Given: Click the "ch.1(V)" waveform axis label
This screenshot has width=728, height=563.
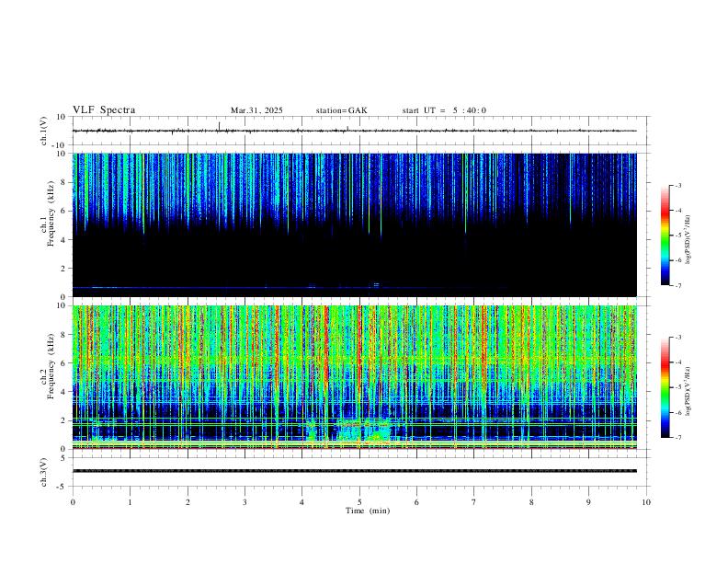Looking at the screenshot, I should [x=44, y=131].
